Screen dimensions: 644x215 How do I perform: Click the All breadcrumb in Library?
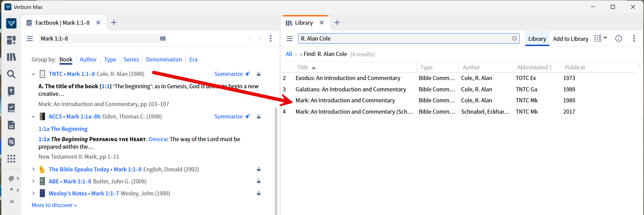(x=289, y=54)
